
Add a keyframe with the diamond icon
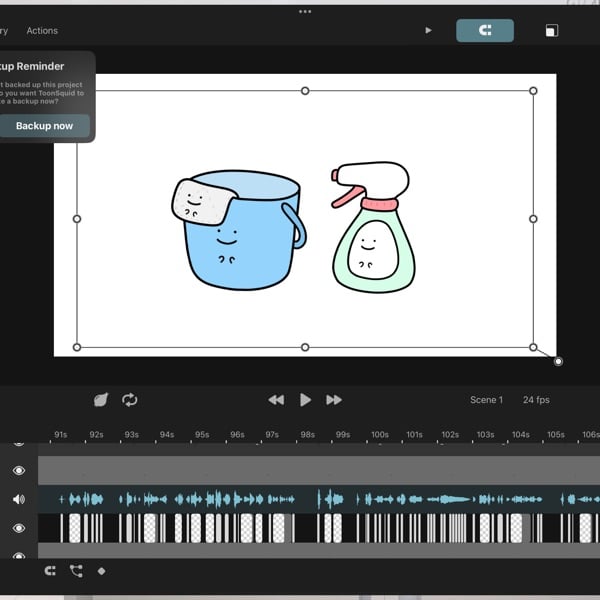point(101,571)
